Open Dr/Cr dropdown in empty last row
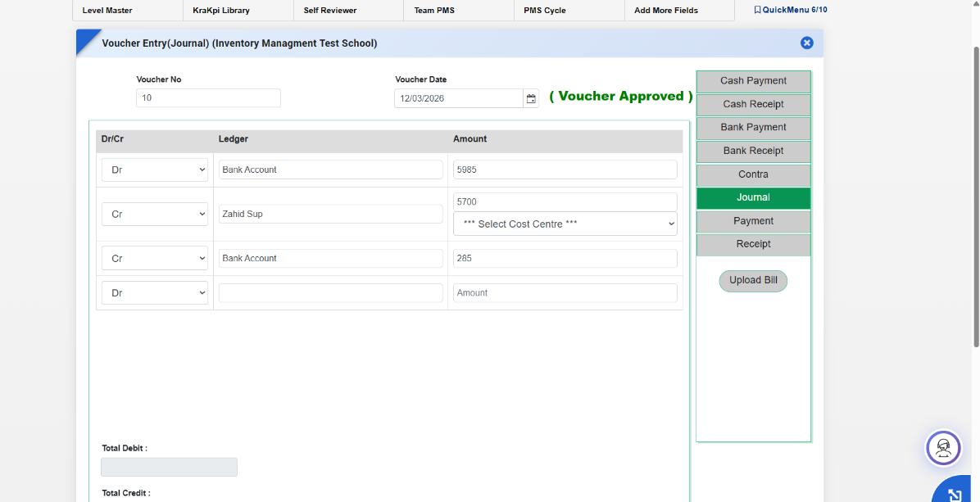Viewport: 980px width, 502px height. coord(154,293)
